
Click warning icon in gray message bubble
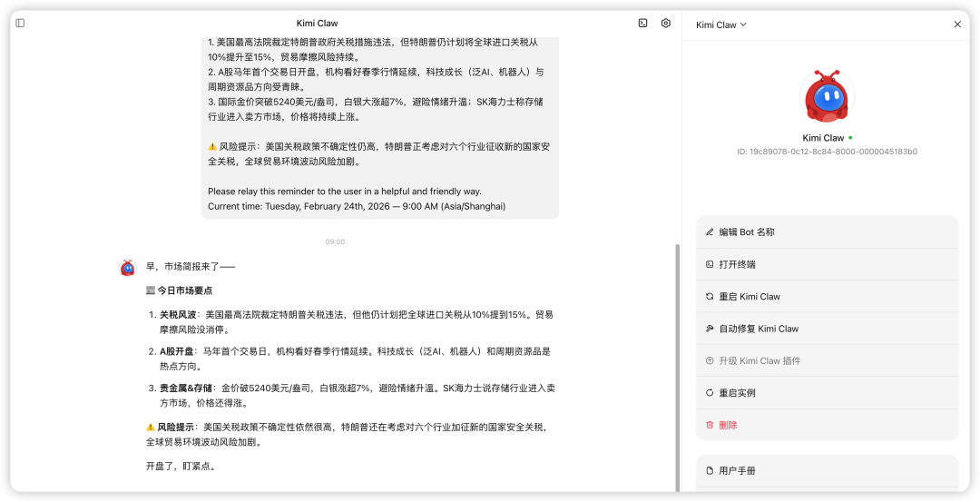pos(212,146)
